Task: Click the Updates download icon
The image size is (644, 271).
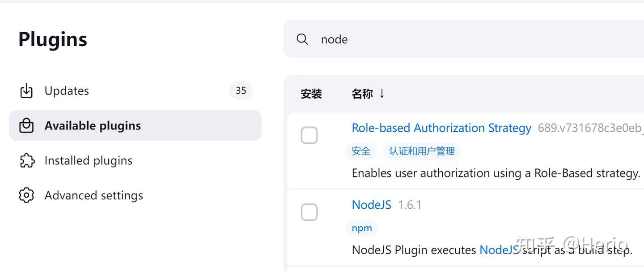Action: pyautogui.click(x=27, y=90)
